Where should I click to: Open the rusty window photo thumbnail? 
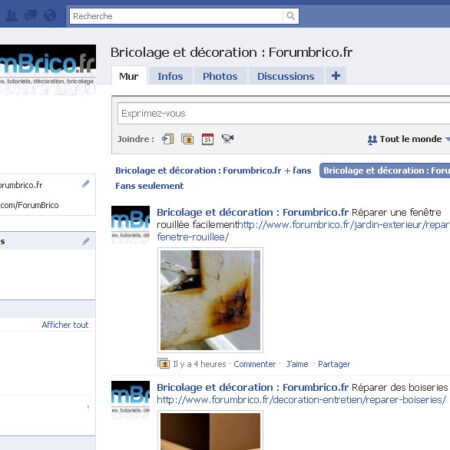click(210, 300)
